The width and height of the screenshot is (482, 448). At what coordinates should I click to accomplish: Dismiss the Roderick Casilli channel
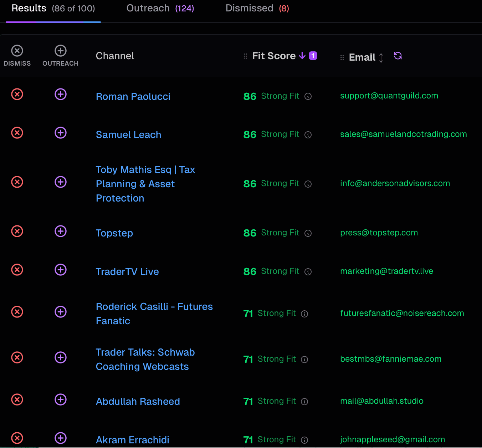(17, 312)
